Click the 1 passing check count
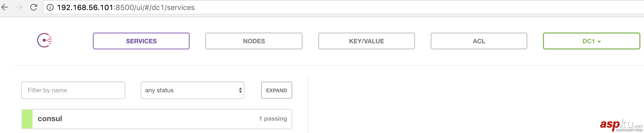 click(x=273, y=119)
